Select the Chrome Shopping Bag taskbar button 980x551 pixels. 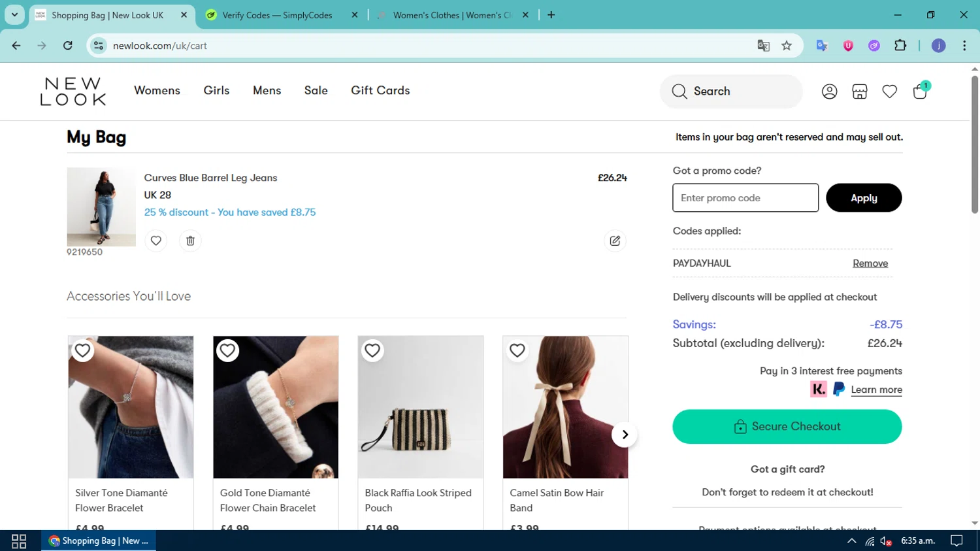pos(99,541)
